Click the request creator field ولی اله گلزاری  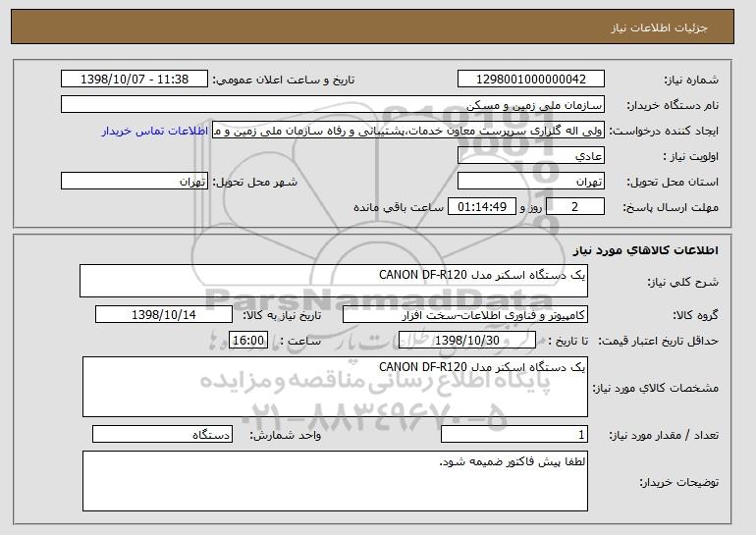pos(408,131)
